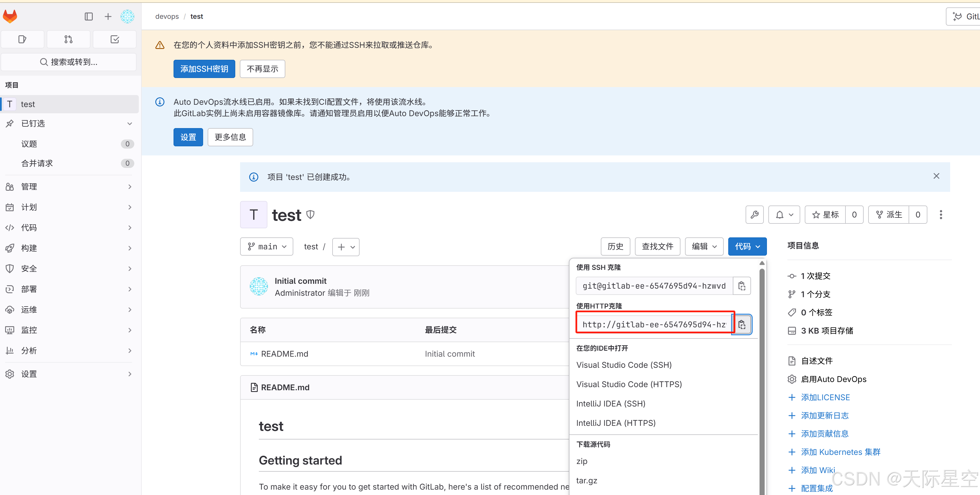Open the to-do list icon

[x=114, y=39]
